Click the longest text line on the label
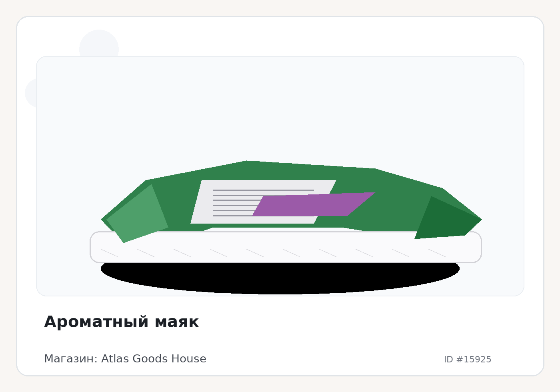 click(x=263, y=190)
